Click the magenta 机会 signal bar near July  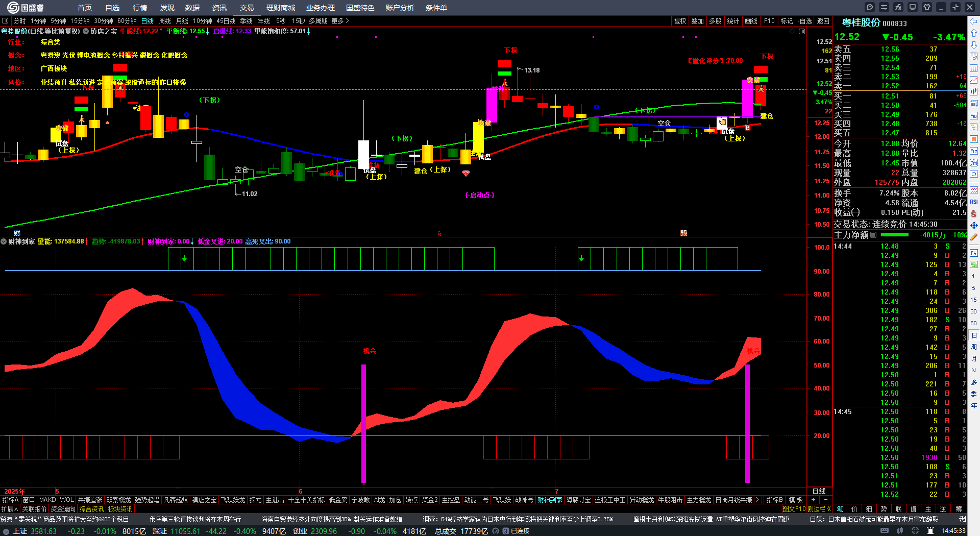(747, 423)
